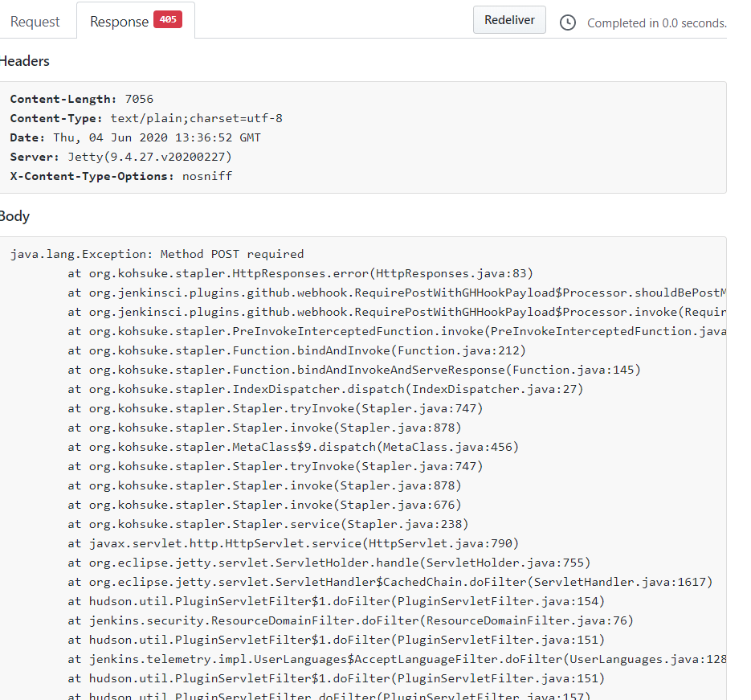Click the Date header line

[x=135, y=137]
